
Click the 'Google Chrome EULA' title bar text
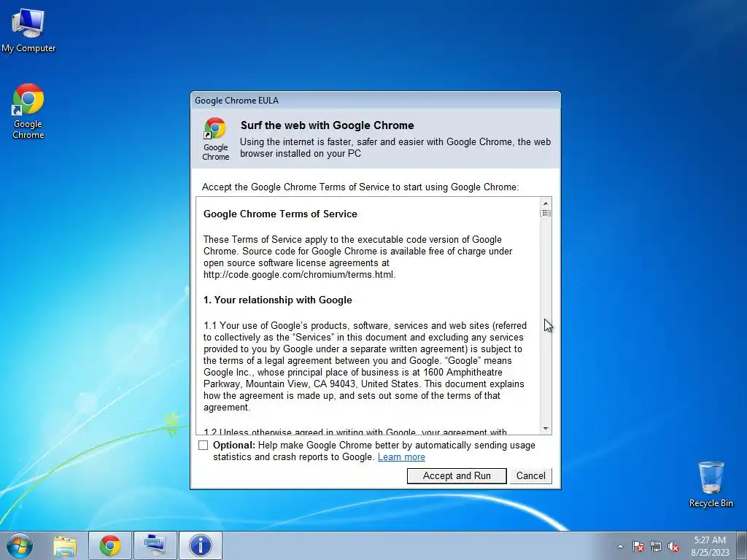[x=237, y=101]
